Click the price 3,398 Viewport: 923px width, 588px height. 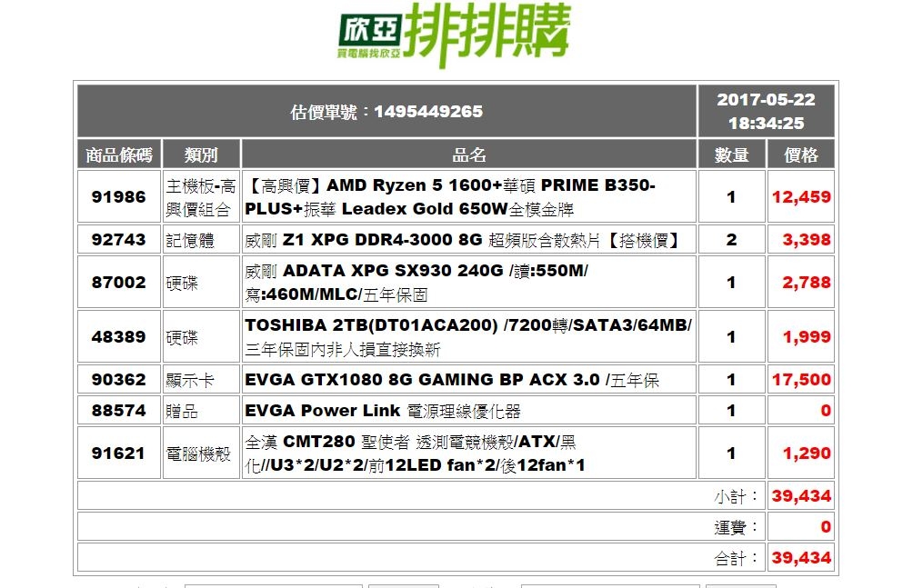[807, 239]
